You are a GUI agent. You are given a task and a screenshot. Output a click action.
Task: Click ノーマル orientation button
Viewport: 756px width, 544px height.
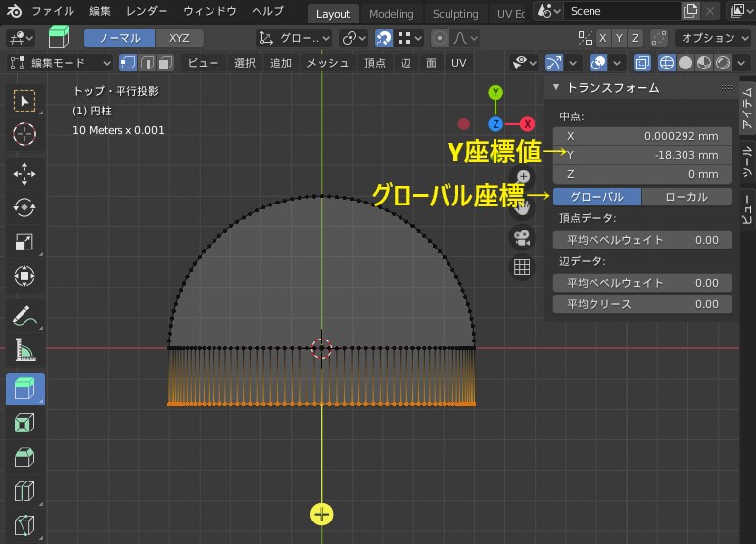[x=119, y=38]
